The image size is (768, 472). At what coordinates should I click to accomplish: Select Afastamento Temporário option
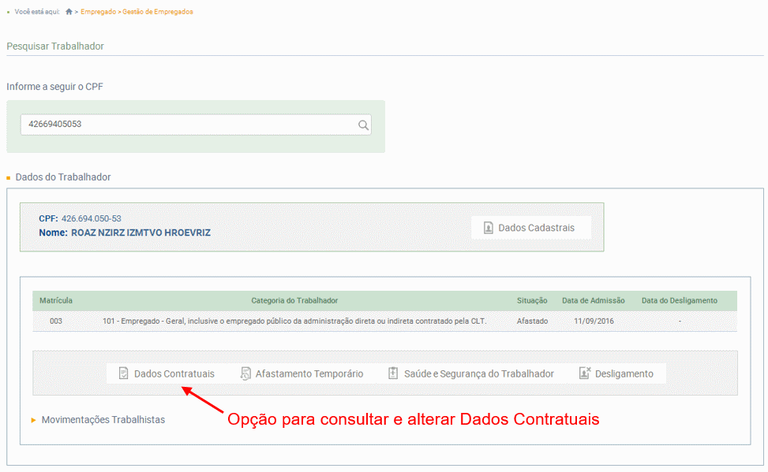pos(309,374)
